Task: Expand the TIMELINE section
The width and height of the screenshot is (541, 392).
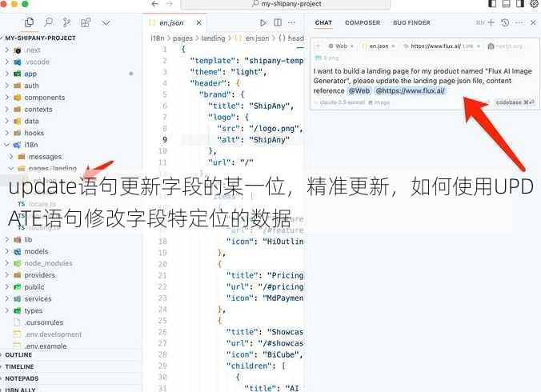Action: [19, 366]
